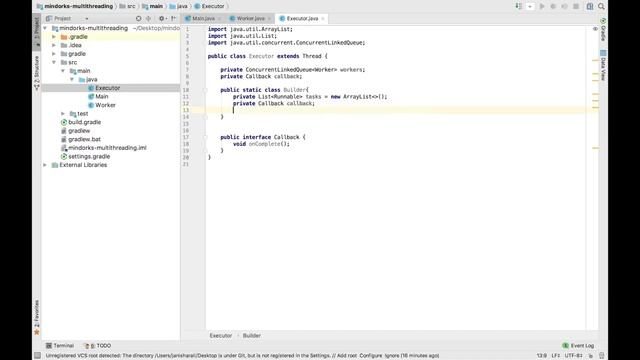Toggle read-only lock icon in status bar
The height and width of the screenshot is (360, 640).
(x=591, y=356)
